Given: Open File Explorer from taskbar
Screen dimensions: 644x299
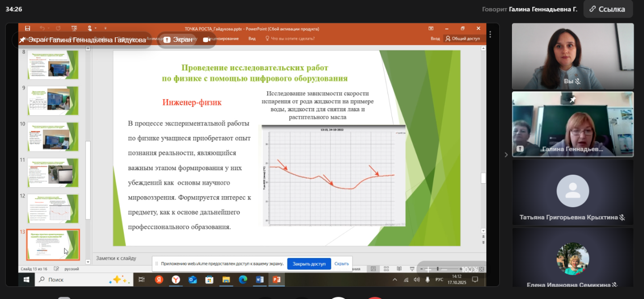Looking at the screenshot, I should 226,280.
